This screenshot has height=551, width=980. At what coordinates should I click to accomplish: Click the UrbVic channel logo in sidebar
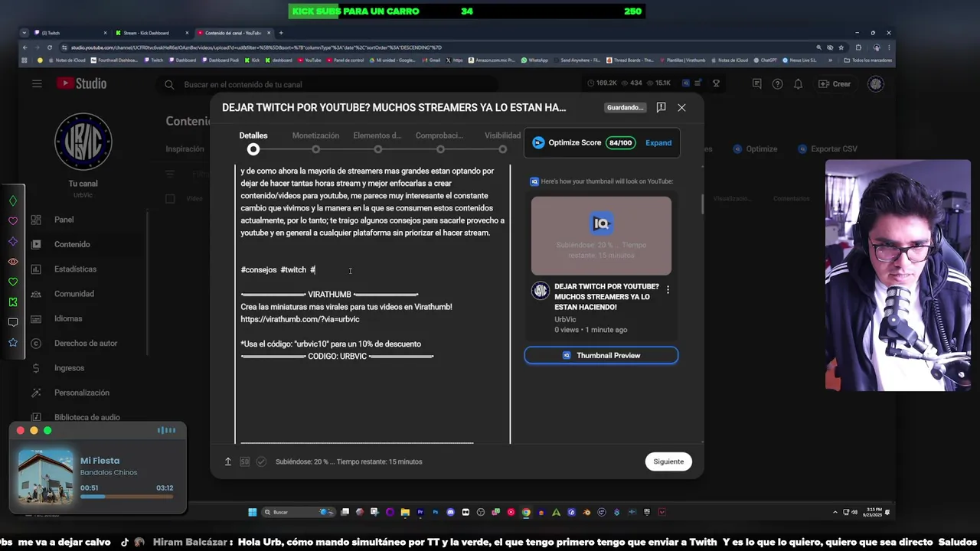tap(83, 142)
